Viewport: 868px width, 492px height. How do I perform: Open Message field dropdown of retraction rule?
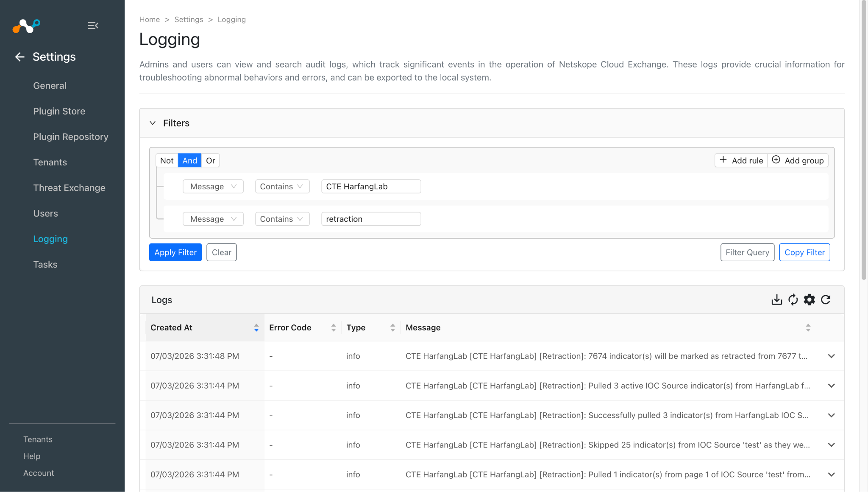[x=213, y=219]
